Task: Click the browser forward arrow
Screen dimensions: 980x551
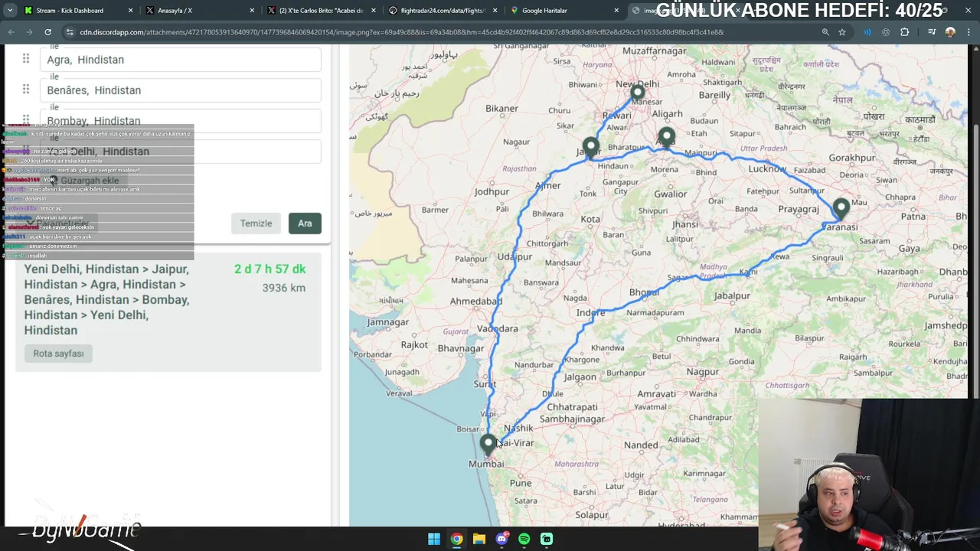Action: click(29, 32)
